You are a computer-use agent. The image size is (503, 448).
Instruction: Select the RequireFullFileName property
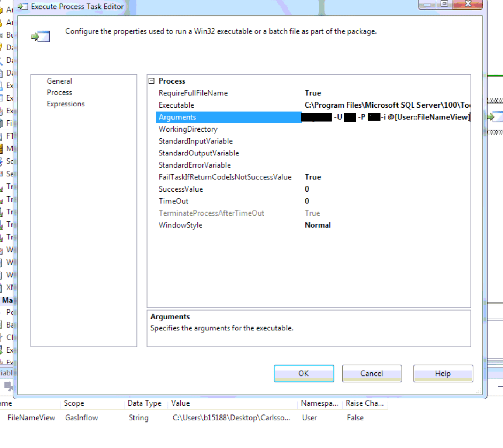point(193,93)
